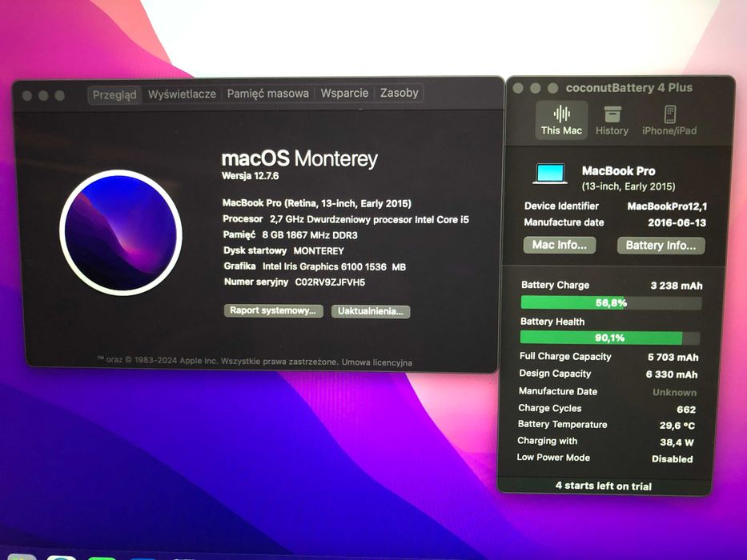Open the iPhone/iPad device icon

(670, 114)
